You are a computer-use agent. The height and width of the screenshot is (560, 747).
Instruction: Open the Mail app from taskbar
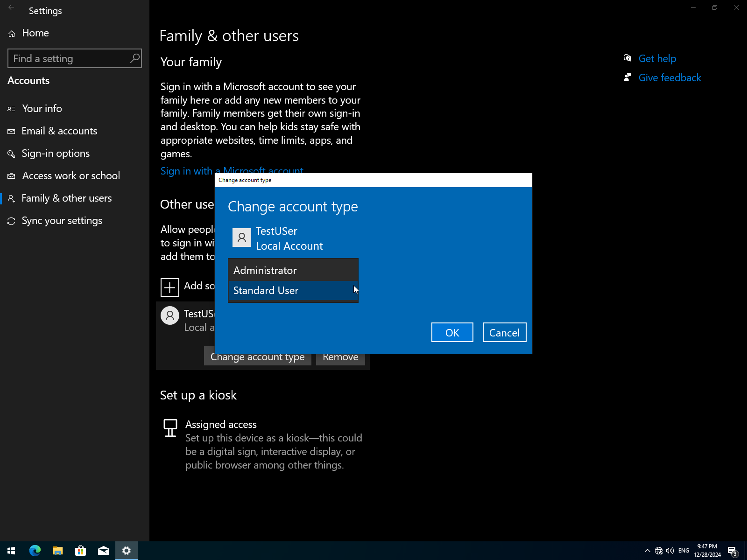click(x=104, y=551)
